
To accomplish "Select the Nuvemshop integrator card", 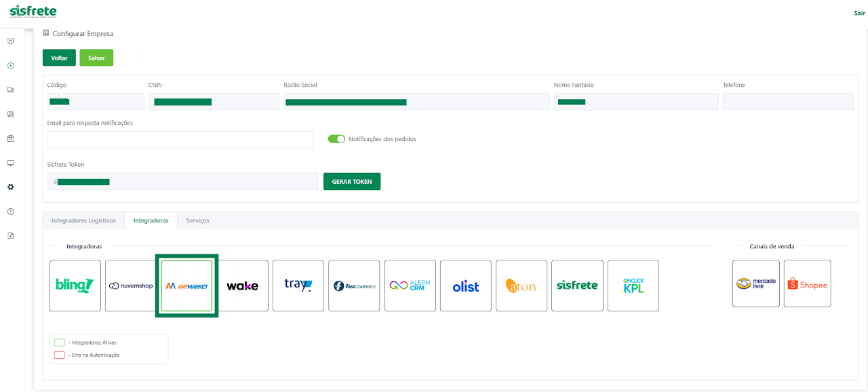I will pos(131,286).
